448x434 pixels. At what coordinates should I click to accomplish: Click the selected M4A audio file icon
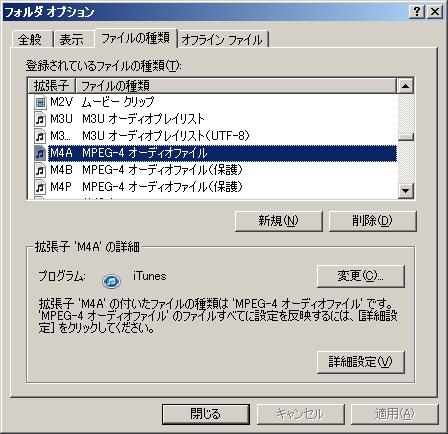pyautogui.click(x=40, y=153)
